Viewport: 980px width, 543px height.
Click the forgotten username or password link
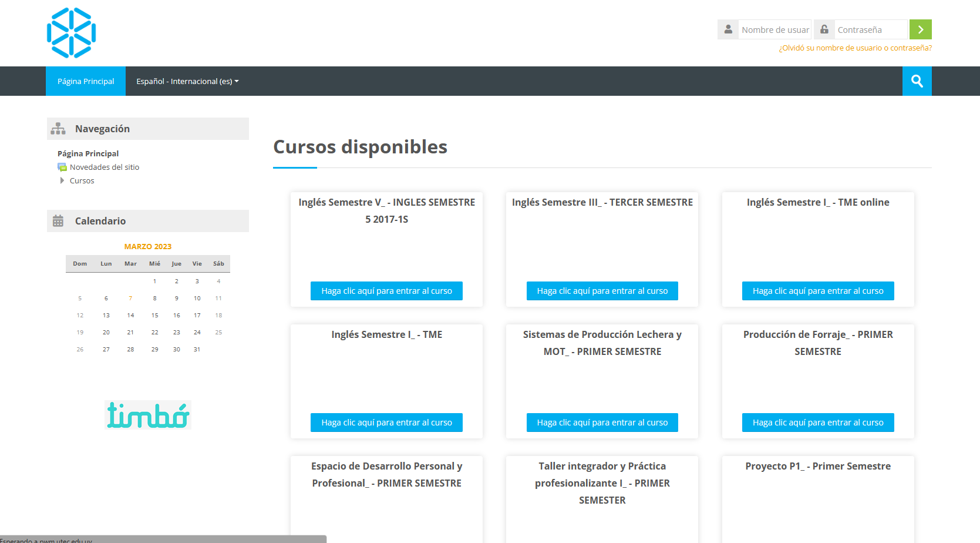click(855, 48)
